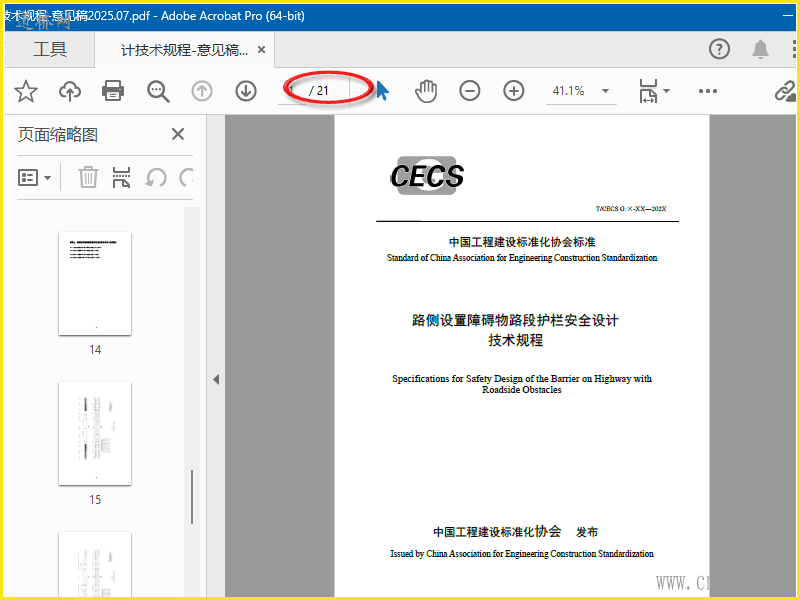Click the standard number T/CECS G text

[631, 209]
